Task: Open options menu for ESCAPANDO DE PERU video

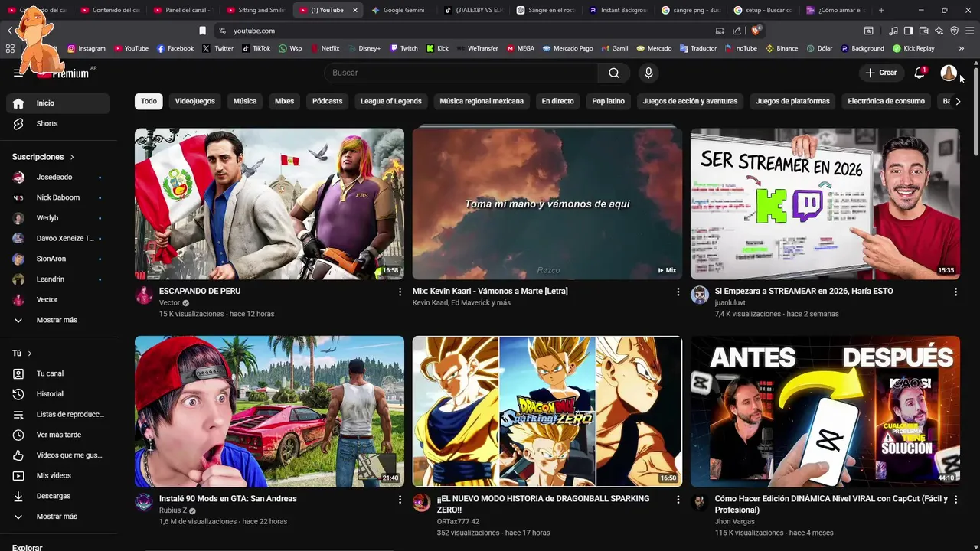Action: click(400, 292)
